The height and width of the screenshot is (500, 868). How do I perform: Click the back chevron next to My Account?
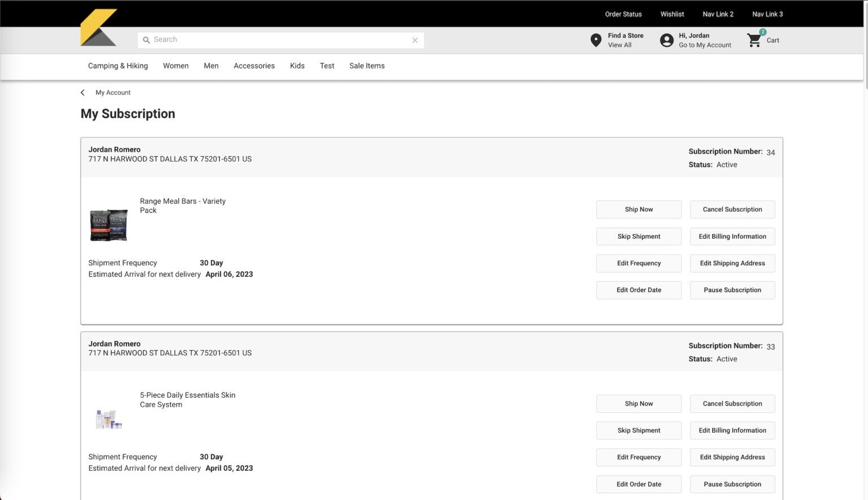coord(83,92)
